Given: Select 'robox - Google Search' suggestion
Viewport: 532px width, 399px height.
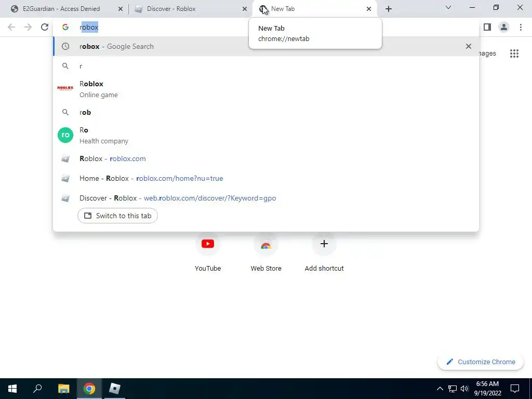Looking at the screenshot, I should click(x=265, y=46).
